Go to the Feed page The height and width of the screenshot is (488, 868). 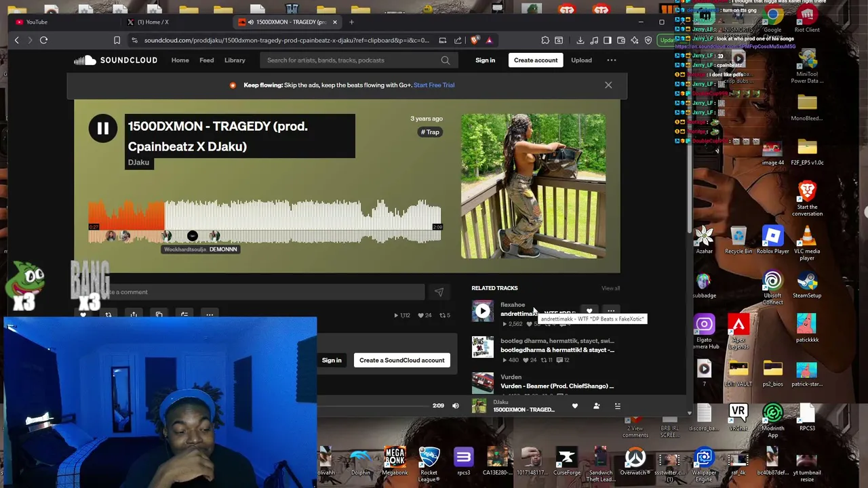[207, 60]
